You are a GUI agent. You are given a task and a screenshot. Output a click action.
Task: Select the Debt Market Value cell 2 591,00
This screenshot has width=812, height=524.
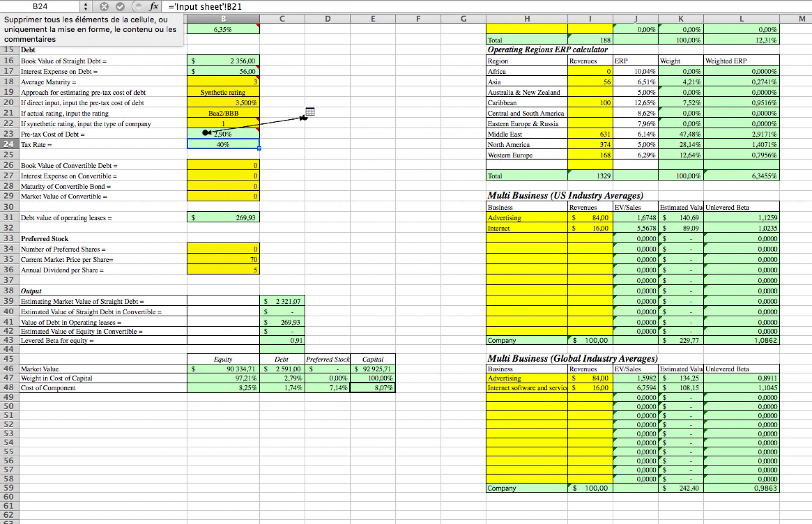pyautogui.click(x=282, y=368)
